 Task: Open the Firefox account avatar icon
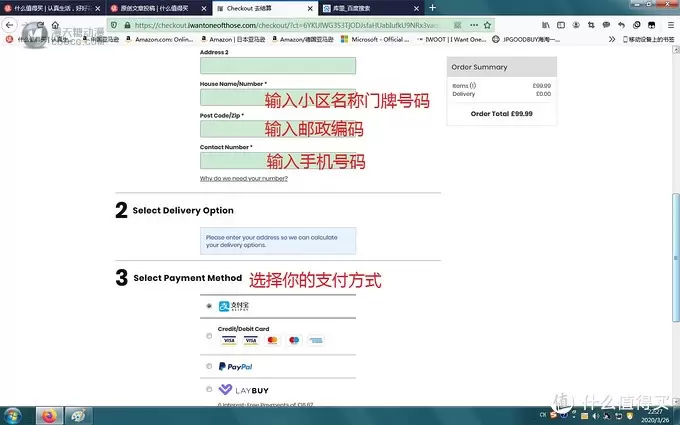point(576,25)
